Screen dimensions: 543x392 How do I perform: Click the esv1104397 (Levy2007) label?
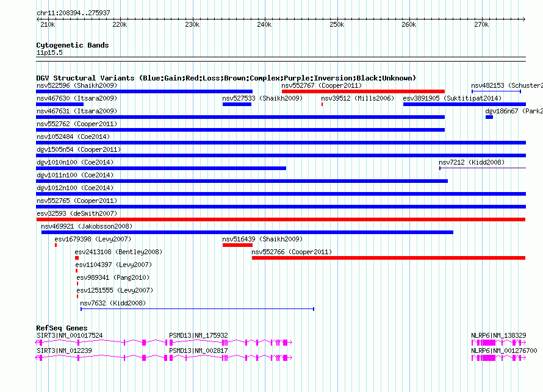pos(113,265)
